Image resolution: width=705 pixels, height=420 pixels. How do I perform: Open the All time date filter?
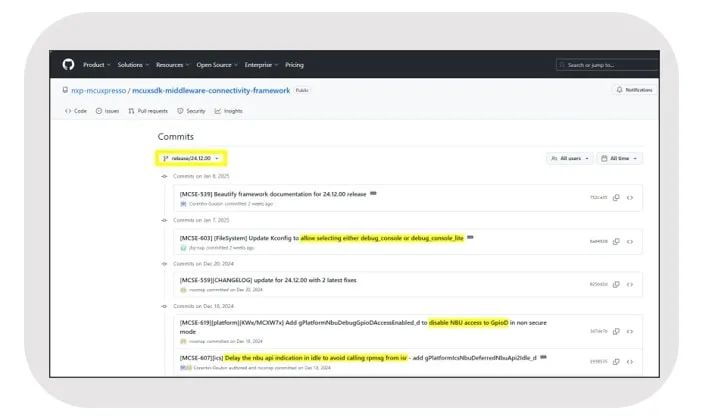(620, 158)
